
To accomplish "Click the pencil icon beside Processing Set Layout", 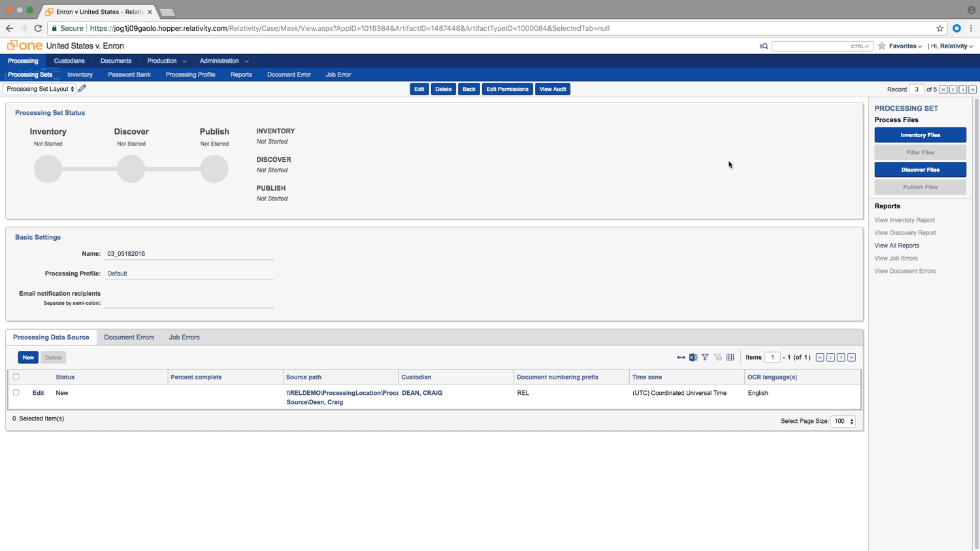I will click(82, 89).
